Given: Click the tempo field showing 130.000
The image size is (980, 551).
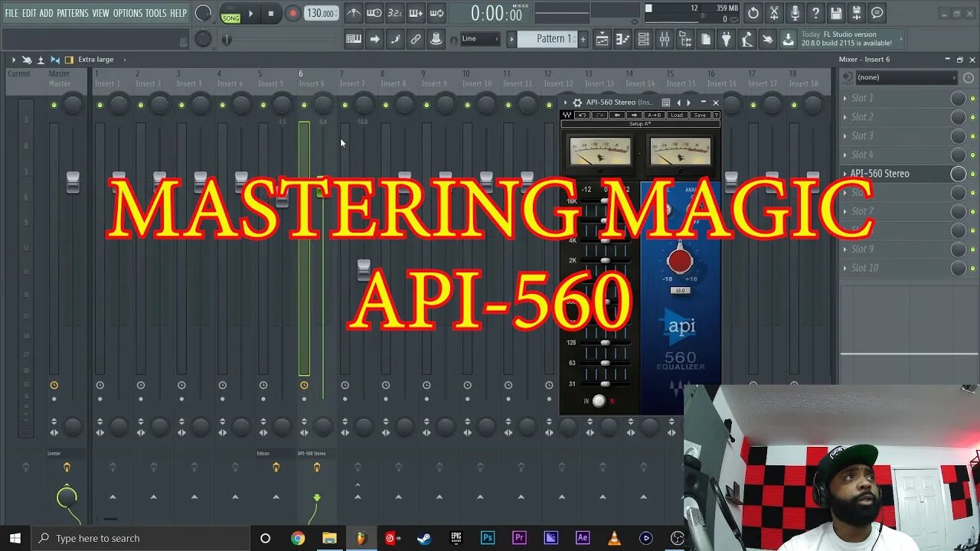Looking at the screenshot, I should point(320,13).
